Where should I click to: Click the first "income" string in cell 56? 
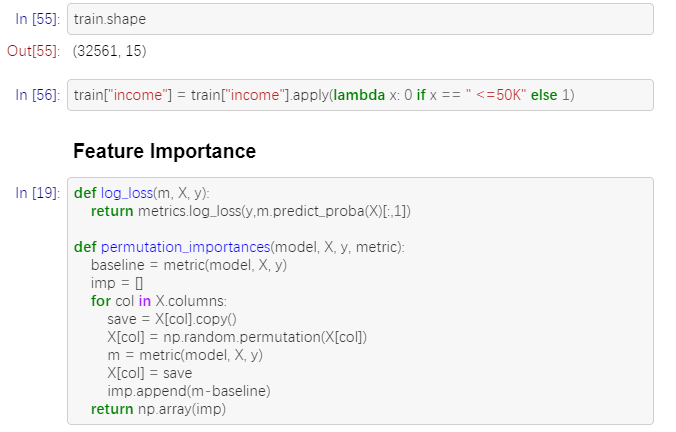[x=138, y=95]
